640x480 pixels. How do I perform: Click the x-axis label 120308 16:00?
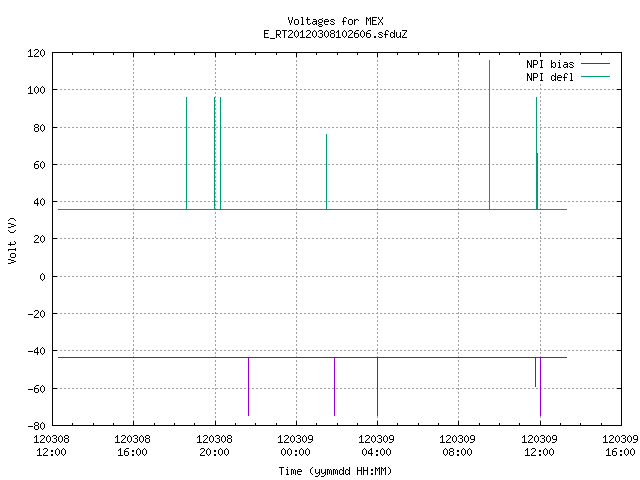pos(132,445)
